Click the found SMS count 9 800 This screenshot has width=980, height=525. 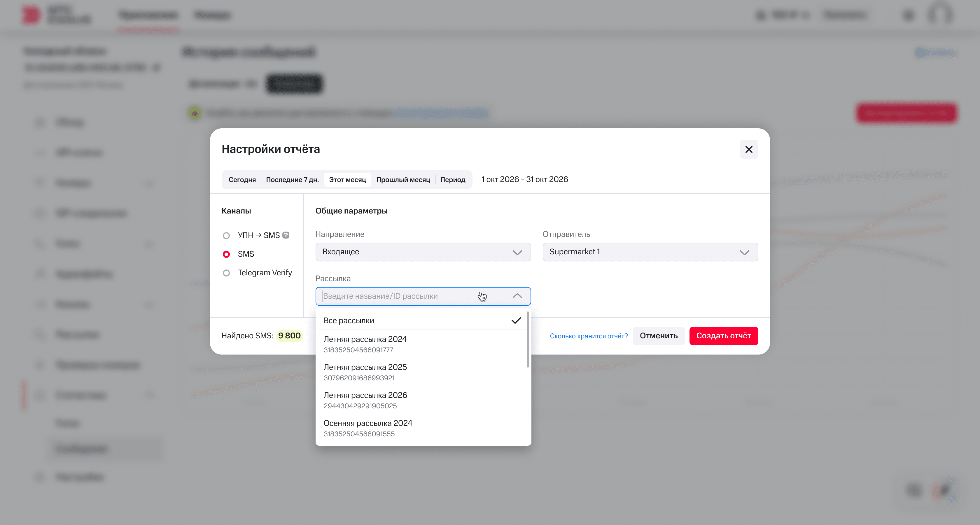click(289, 335)
